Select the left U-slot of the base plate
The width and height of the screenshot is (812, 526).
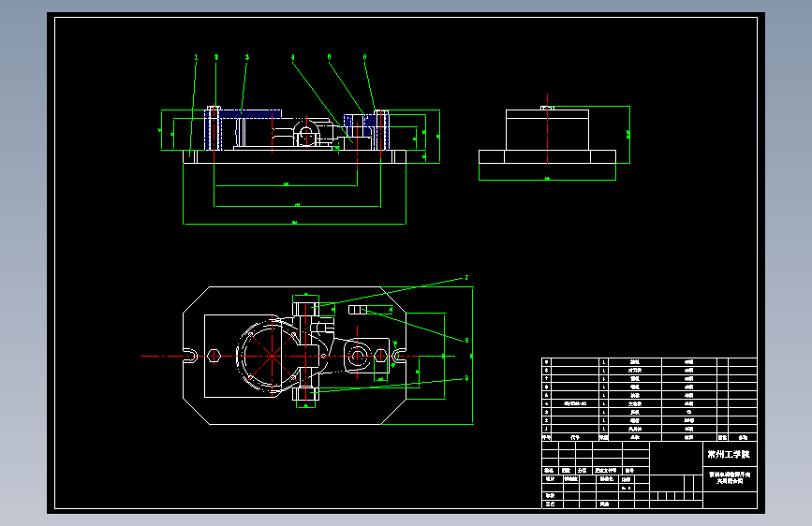(190, 356)
